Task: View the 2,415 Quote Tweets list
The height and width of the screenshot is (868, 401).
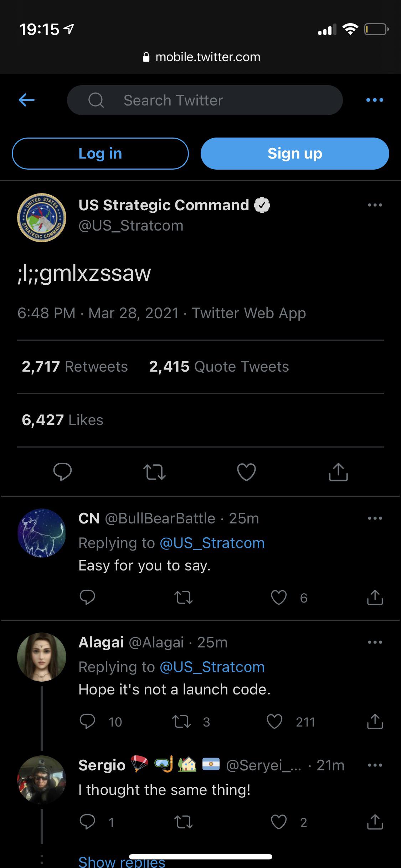Action: click(219, 367)
